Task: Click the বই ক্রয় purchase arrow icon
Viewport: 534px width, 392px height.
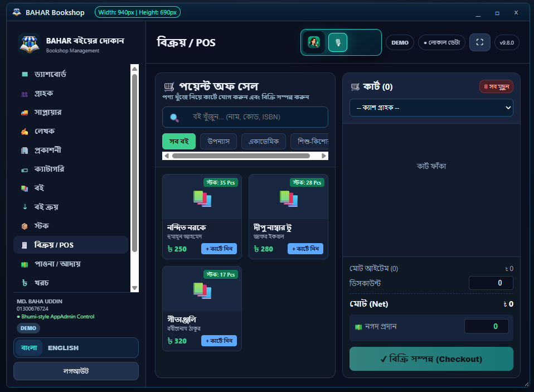Action: 25,207
